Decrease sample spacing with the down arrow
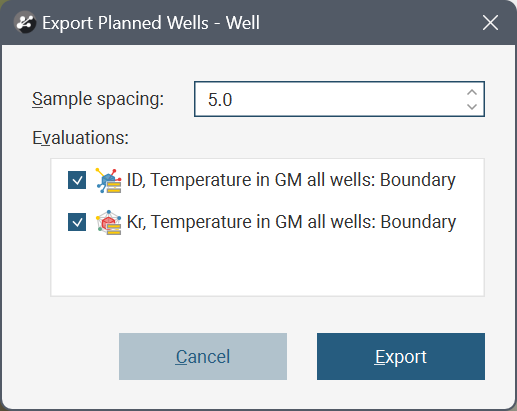This screenshot has height=411, width=517. pyautogui.click(x=472, y=107)
